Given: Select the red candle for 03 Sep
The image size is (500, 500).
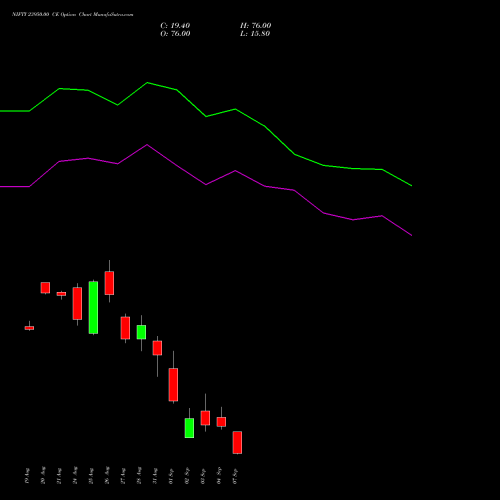Looking at the screenshot, I should pyautogui.click(x=205, y=418).
